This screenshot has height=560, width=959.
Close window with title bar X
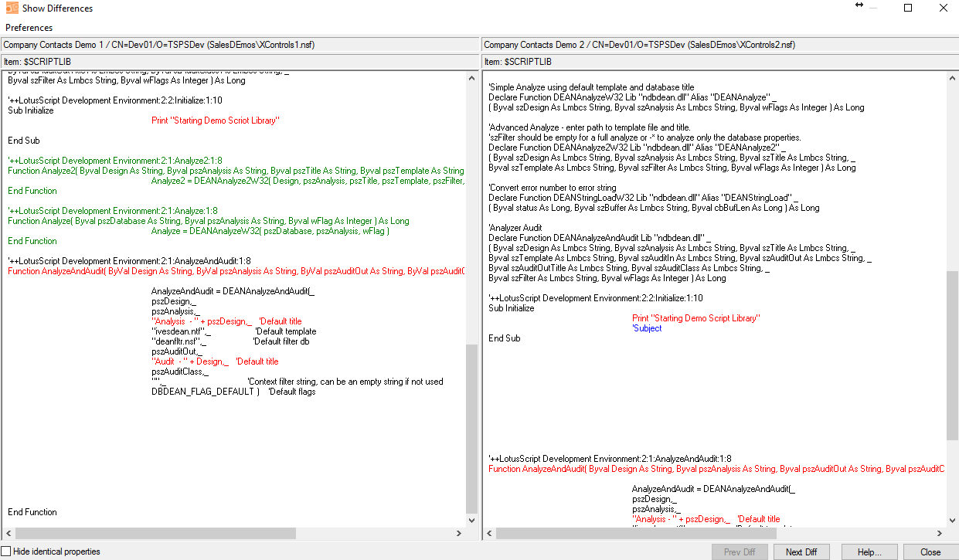[x=943, y=8]
